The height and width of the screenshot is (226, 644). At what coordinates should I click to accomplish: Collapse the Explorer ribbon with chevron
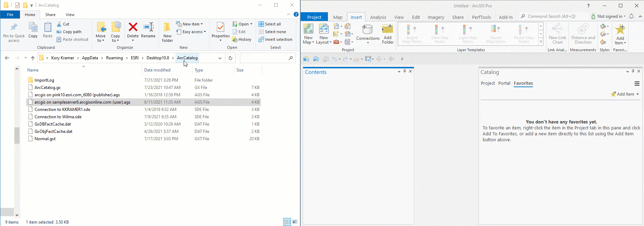click(x=288, y=15)
